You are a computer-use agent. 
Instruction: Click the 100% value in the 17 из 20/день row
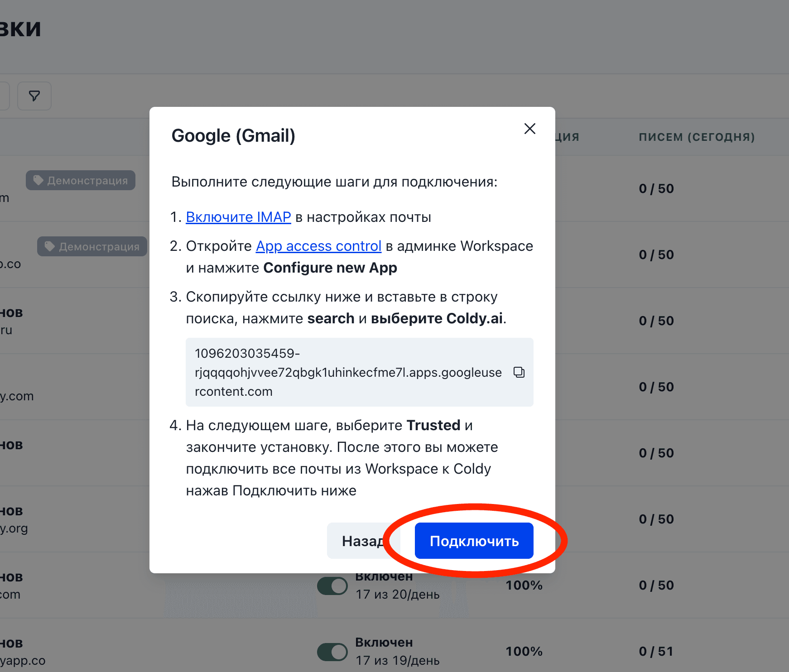click(524, 586)
